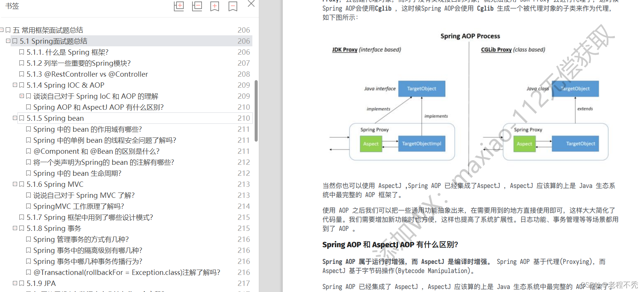Open bookmark 5.1.5 Spring bean
Image resolution: width=644 pixels, height=292 pixels.
point(55,118)
